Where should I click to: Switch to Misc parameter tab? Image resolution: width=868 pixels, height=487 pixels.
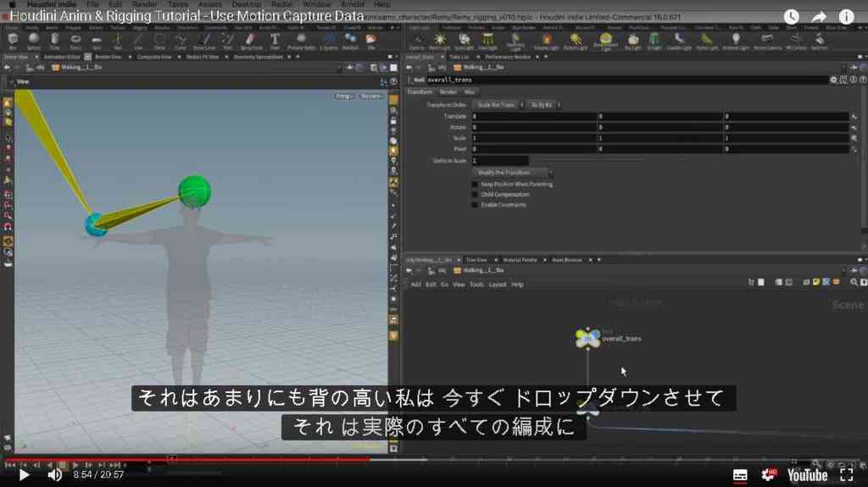pyautogui.click(x=470, y=91)
